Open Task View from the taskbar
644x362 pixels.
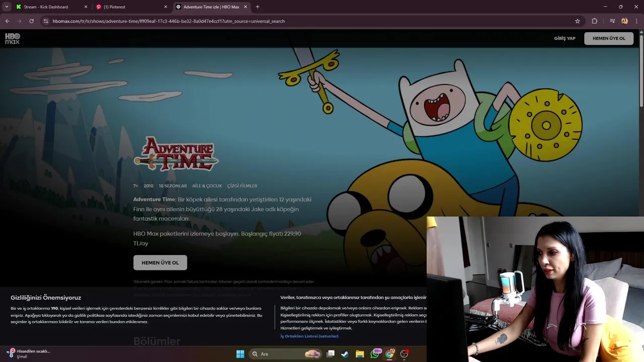click(331, 354)
